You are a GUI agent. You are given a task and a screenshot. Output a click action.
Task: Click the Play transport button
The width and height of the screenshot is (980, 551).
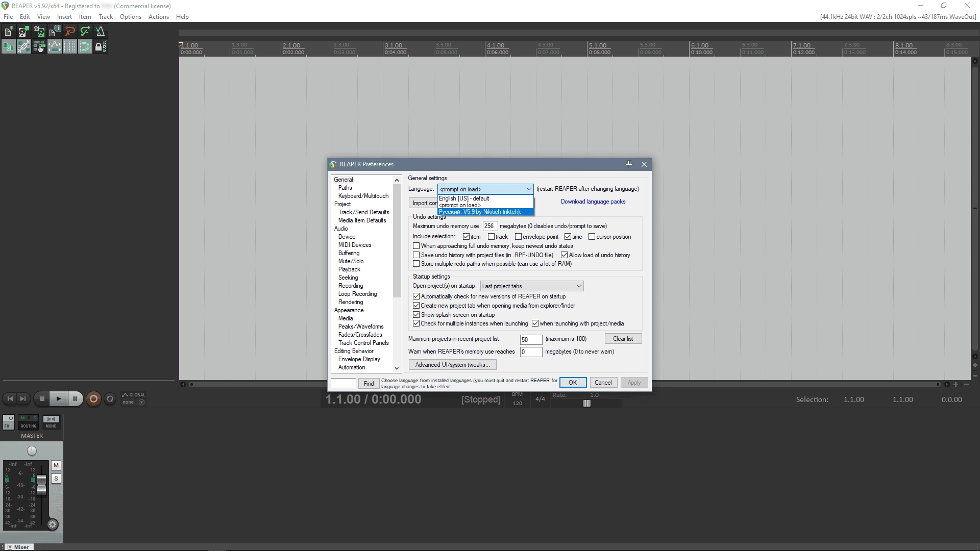click(x=58, y=399)
